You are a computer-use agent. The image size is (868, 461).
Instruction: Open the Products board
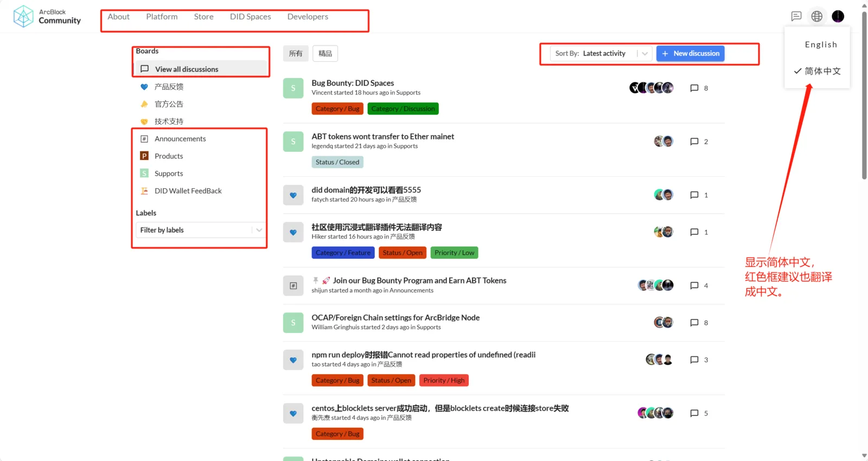(x=169, y=156)
